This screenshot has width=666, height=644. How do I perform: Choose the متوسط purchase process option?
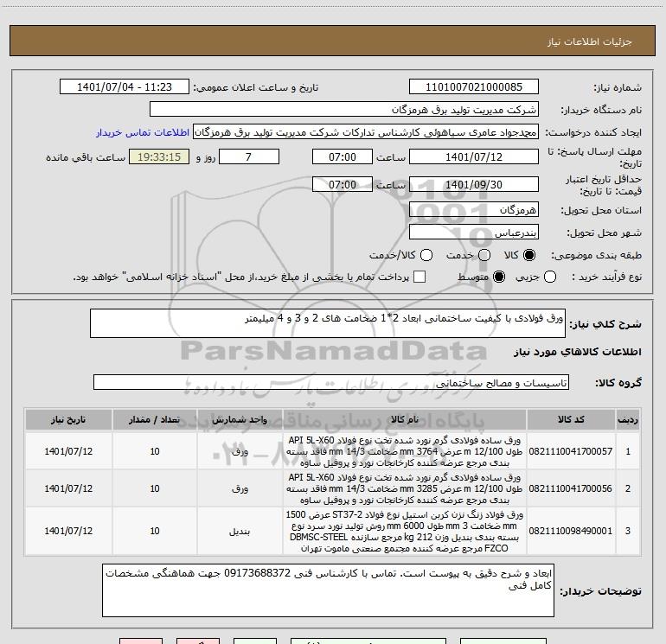click(499, 277)
